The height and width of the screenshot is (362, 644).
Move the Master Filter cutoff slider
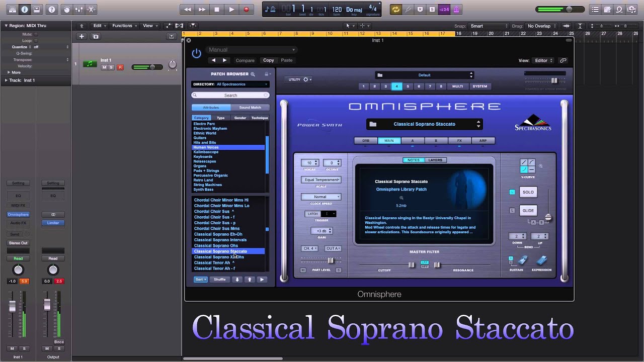pyautogui.click(x=411, y=265)
